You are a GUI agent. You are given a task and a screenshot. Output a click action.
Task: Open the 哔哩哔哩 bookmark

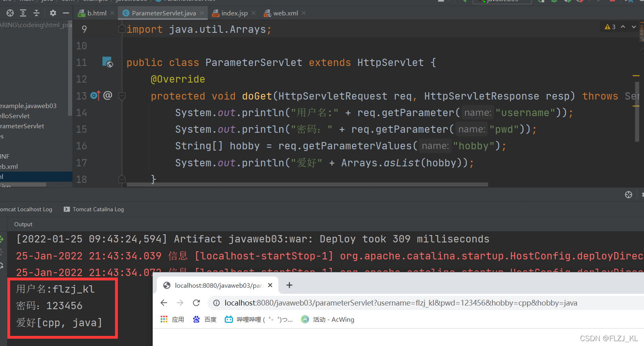tap(259, 319)
